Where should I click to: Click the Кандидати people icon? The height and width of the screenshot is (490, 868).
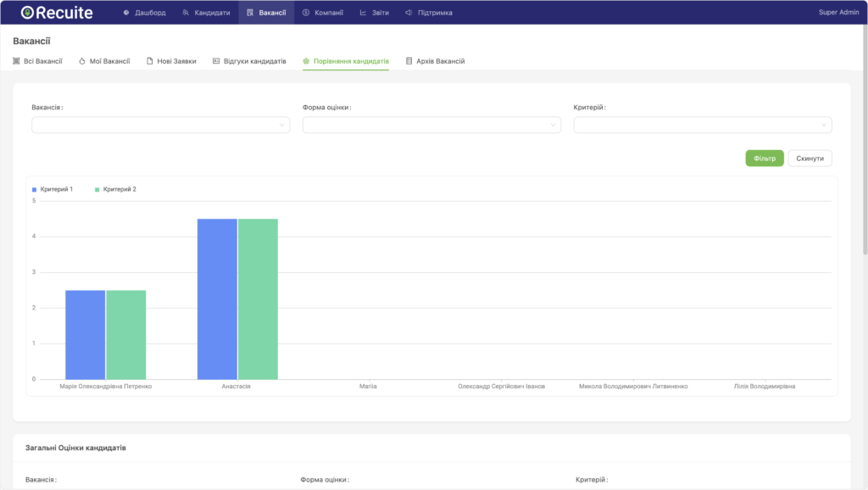[186, 13]
